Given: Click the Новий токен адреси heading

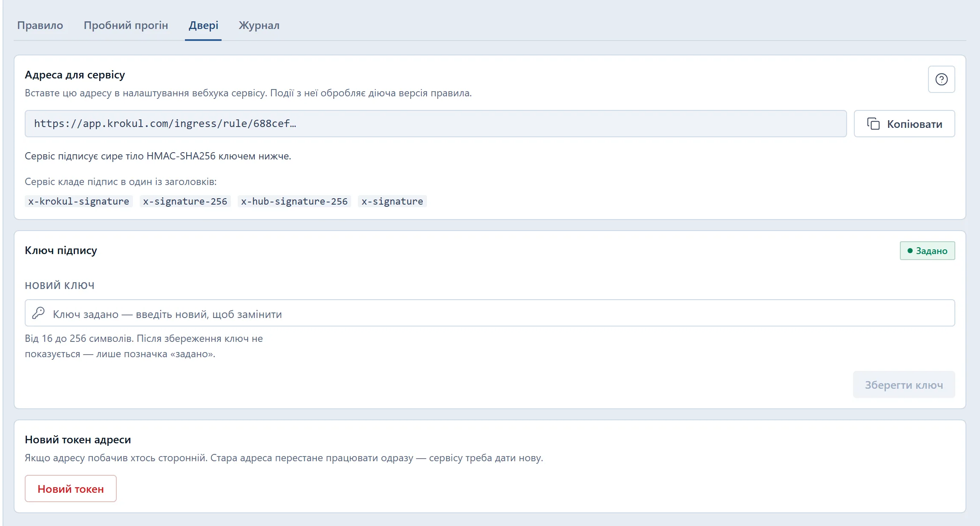Looking at the screenshot, I should (x=78, y=439).
